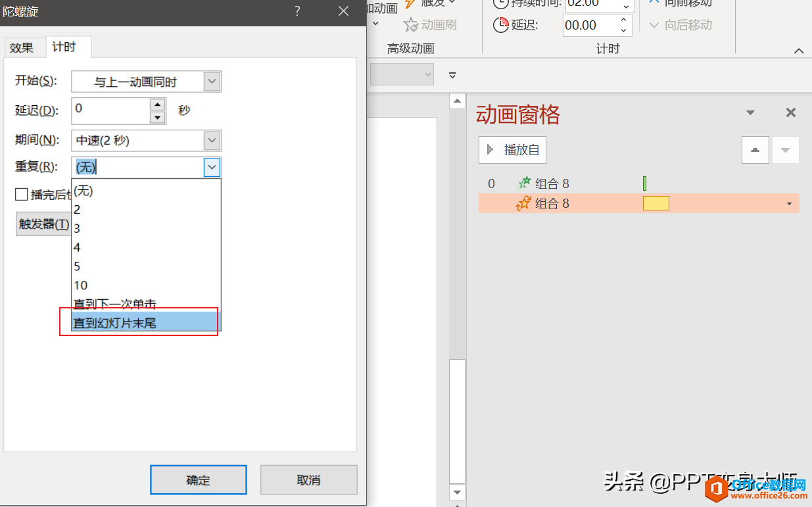Open the animation pane options triangle menu
812x507 pixels.
tap(750, 113)
